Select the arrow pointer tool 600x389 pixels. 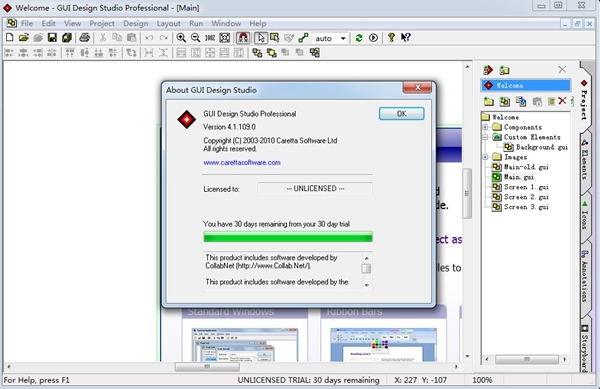point(261,37)
